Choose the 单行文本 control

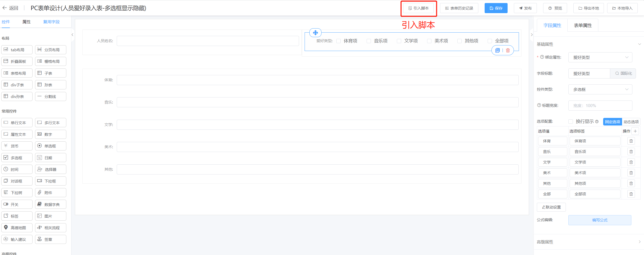(17, 123)
